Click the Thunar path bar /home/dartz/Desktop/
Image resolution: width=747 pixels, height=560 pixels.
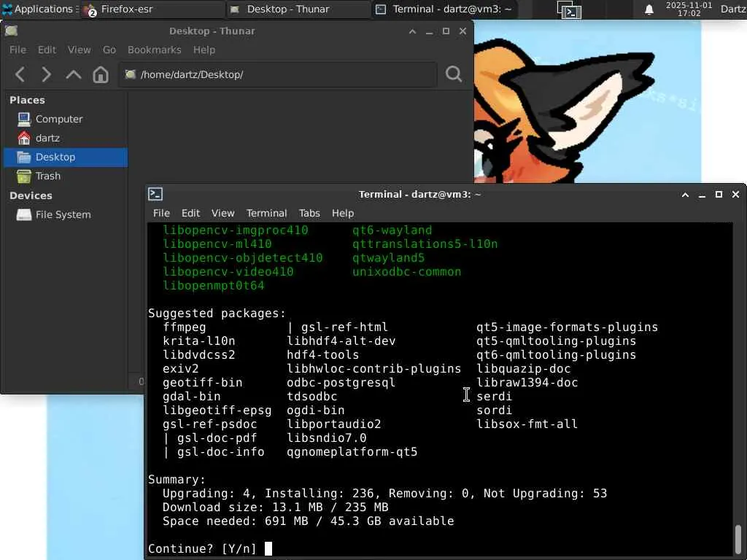pos(278,74)
